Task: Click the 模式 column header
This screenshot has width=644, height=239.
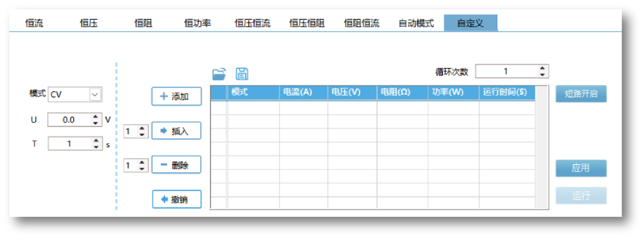Action: coord(253,93)
